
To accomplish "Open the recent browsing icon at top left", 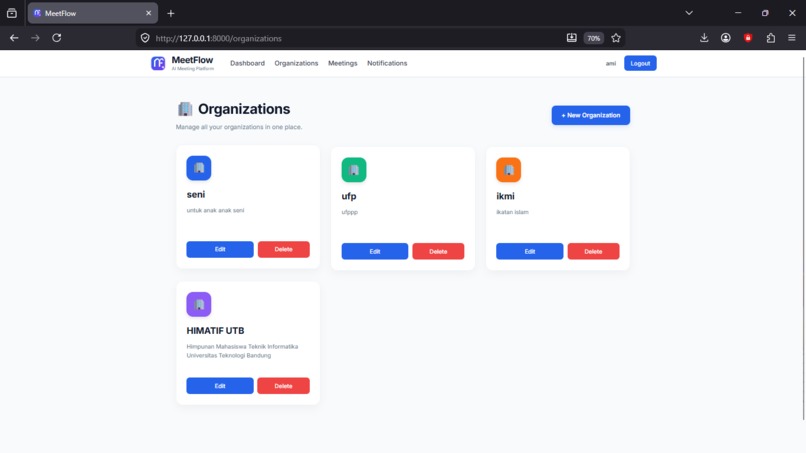I will pyautogui.click(x=12, y=13).
